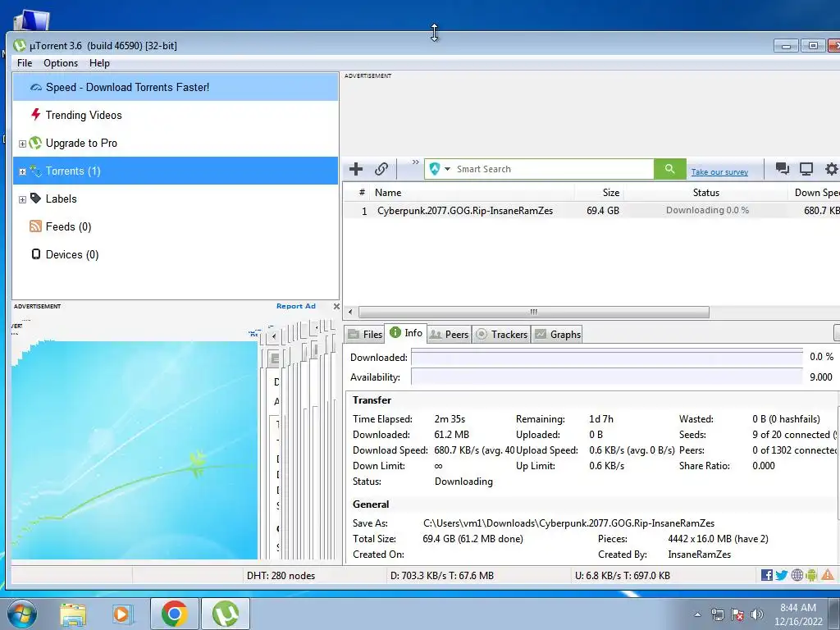Click the Report Ad link
Image resolution: width=840 pixels, height=630 pixels.
point(295,307)
